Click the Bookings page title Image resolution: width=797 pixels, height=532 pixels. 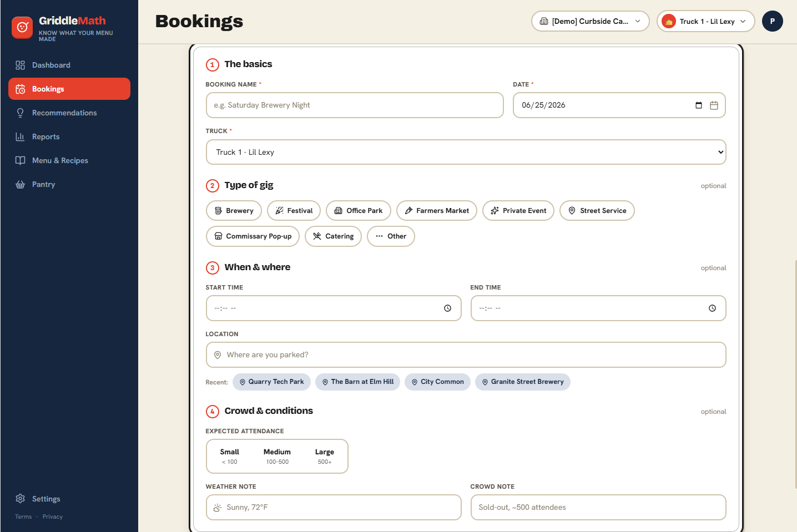click(199, 21)
